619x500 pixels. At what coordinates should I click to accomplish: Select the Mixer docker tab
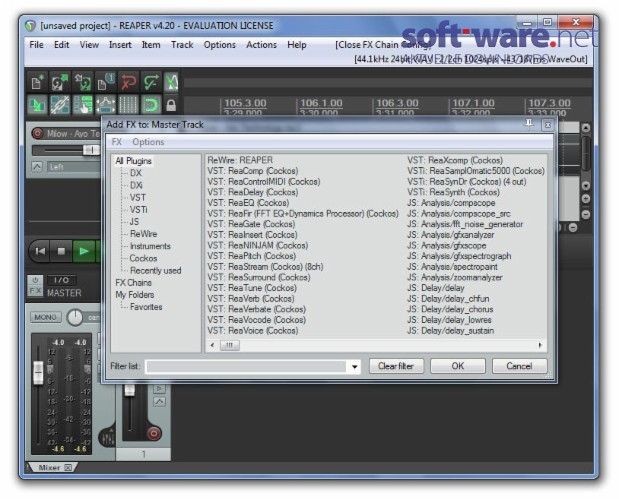click(x=49, y=468)
